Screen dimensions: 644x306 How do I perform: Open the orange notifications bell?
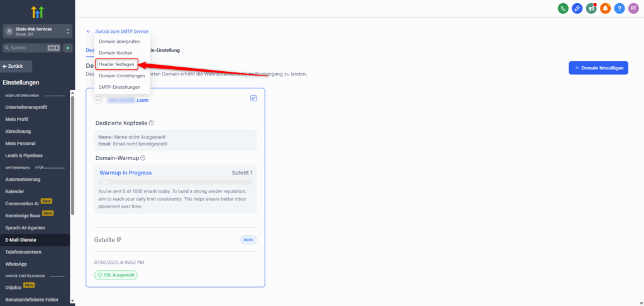[606, 8]
